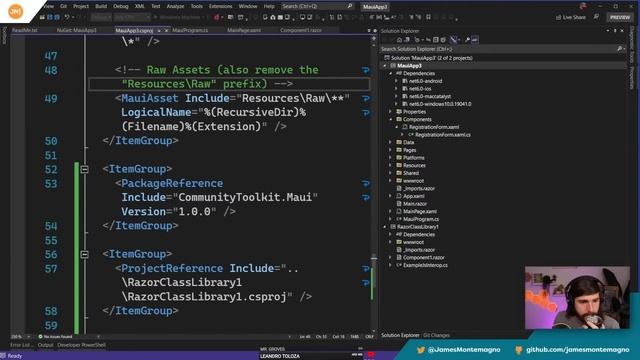Open the Output tab
Viewport: 640px width, 360px height.
click(x=45, y=345)
